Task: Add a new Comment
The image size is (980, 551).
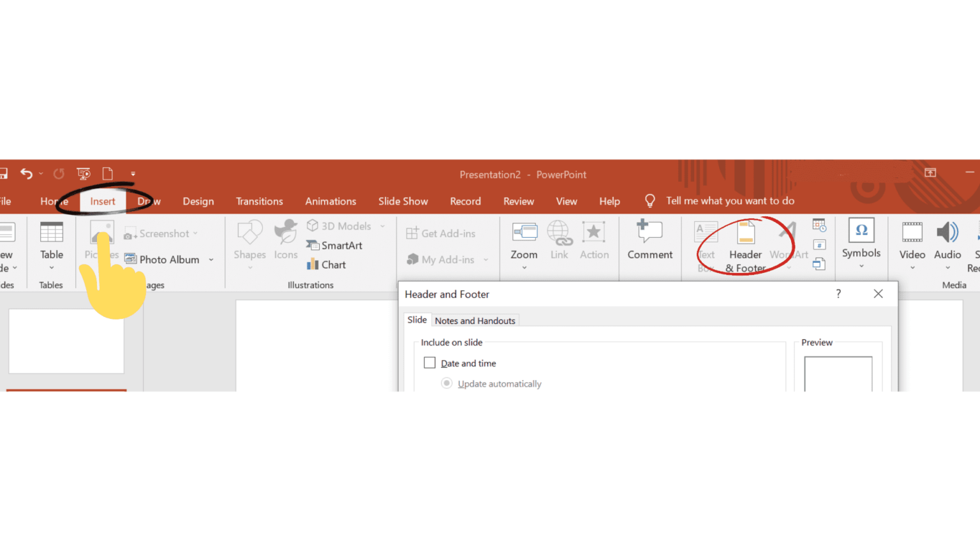Action: click(x=650, y=240)
